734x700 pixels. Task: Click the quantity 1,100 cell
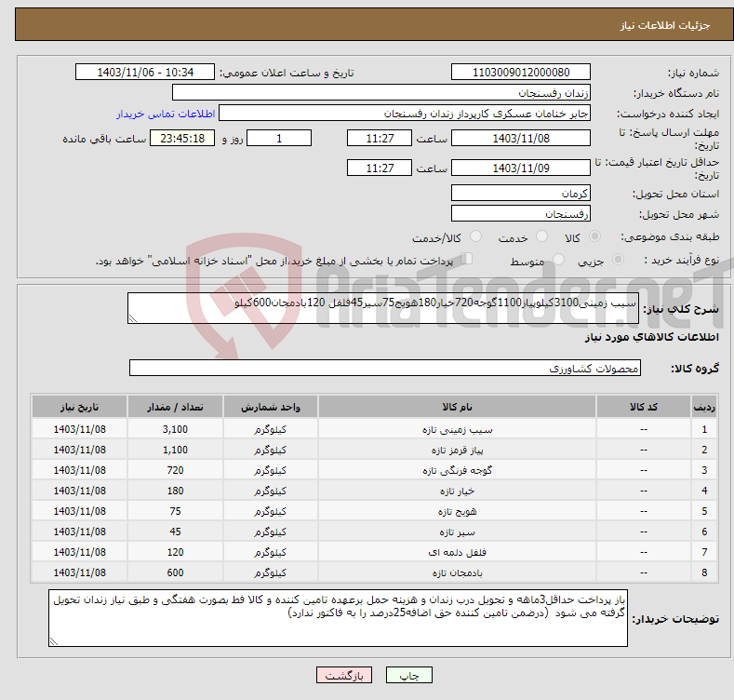175,450
